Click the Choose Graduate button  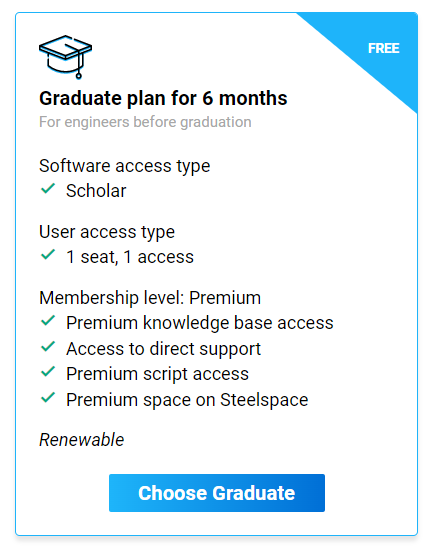pyautogui.click(x=217, y=493)
